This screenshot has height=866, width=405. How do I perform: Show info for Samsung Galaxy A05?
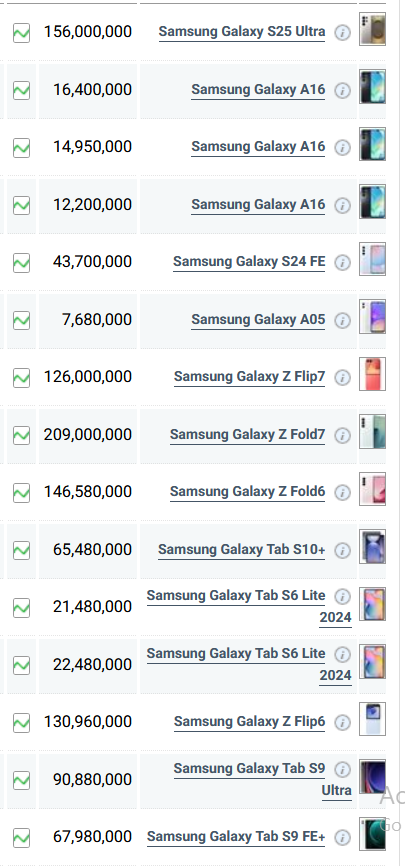(343, 320)
